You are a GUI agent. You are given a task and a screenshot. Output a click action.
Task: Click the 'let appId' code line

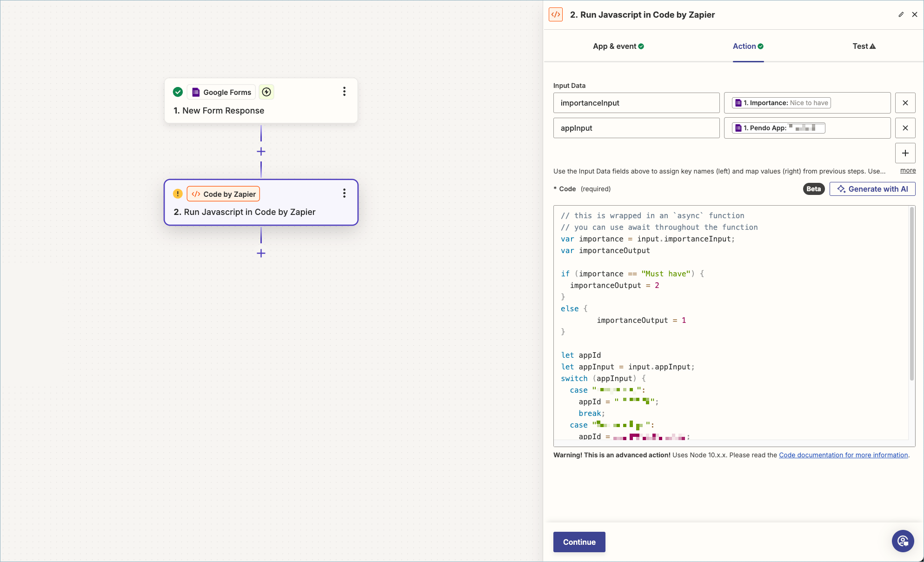pyautogui.click(x=581, y=355)
